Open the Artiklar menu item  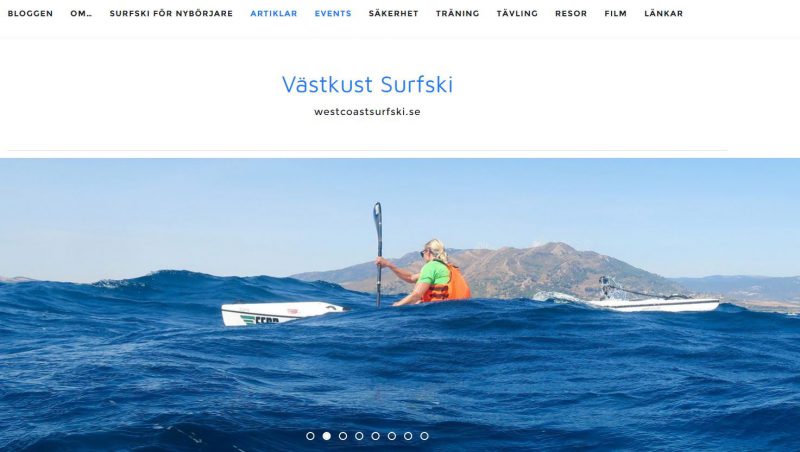point(273,14)
